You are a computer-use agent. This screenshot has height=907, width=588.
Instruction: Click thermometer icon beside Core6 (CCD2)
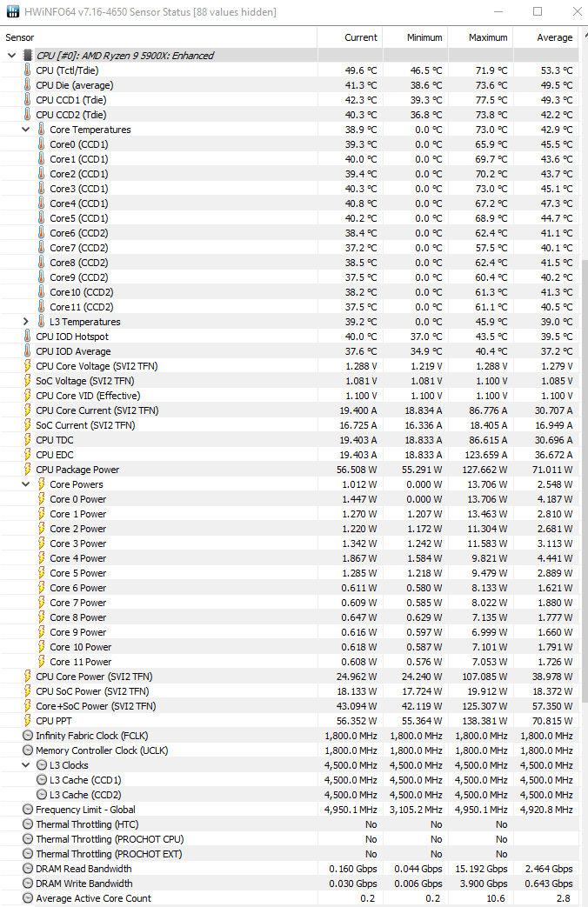coord(41,232)
